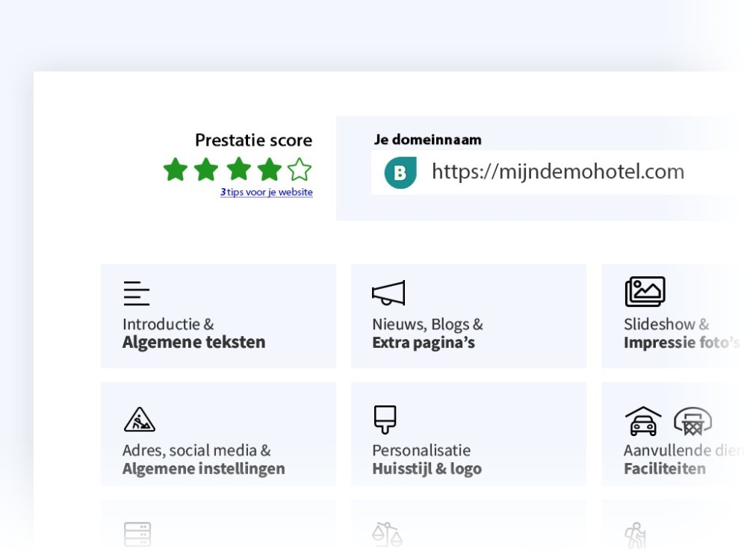Select the car-in-garage icon under Faciliteiten

644,422
